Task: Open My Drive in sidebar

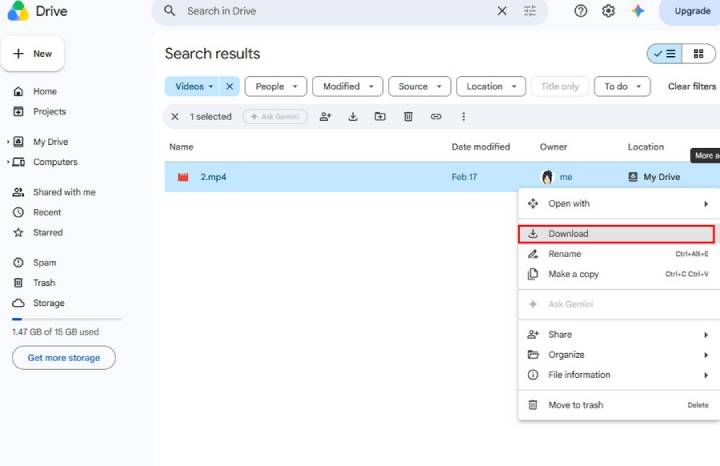Action: click(51, 142)
